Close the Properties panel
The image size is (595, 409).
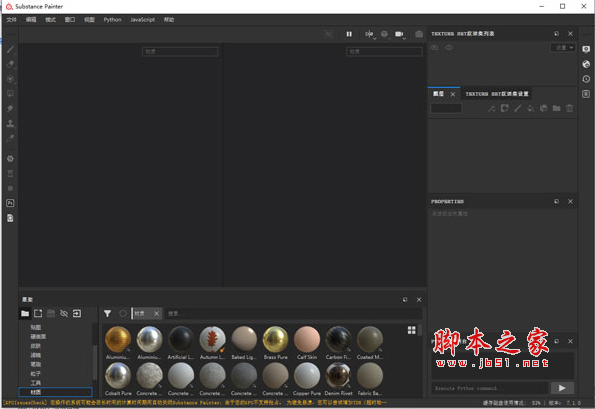coord(570,201)
